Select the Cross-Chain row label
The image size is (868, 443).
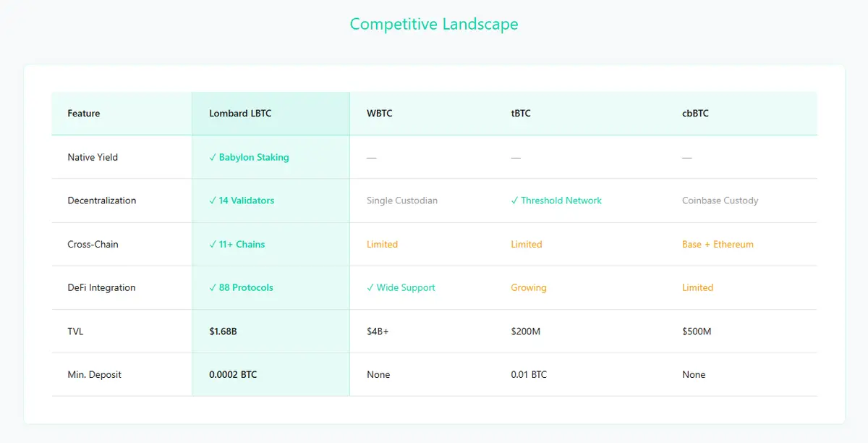pyautogui.click(x=93, y=244)
